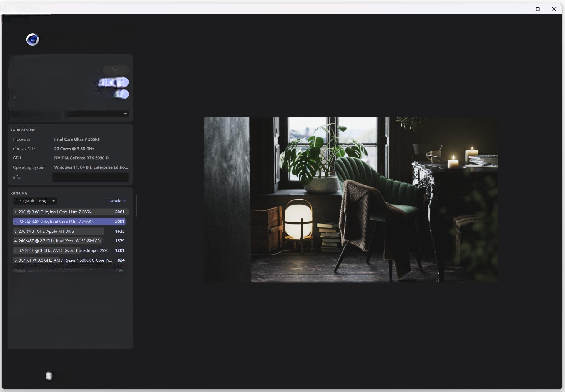Minimize the Cinebench window

[x=522, y=9]
